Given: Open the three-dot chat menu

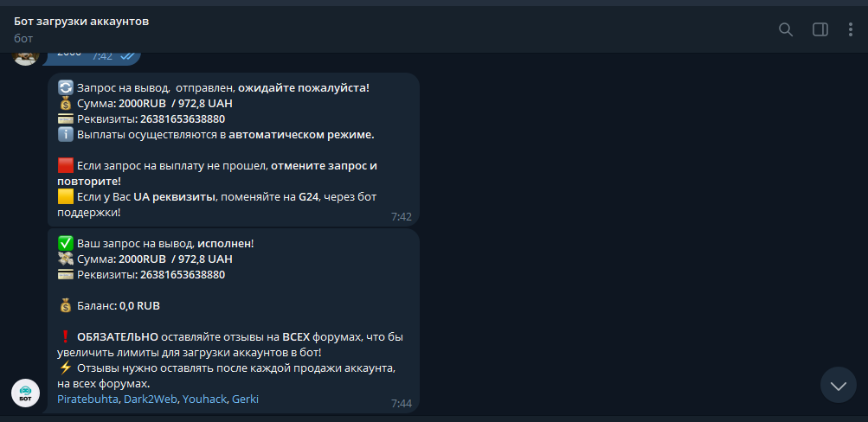Looking at the screenshot, I should (850, 29).
